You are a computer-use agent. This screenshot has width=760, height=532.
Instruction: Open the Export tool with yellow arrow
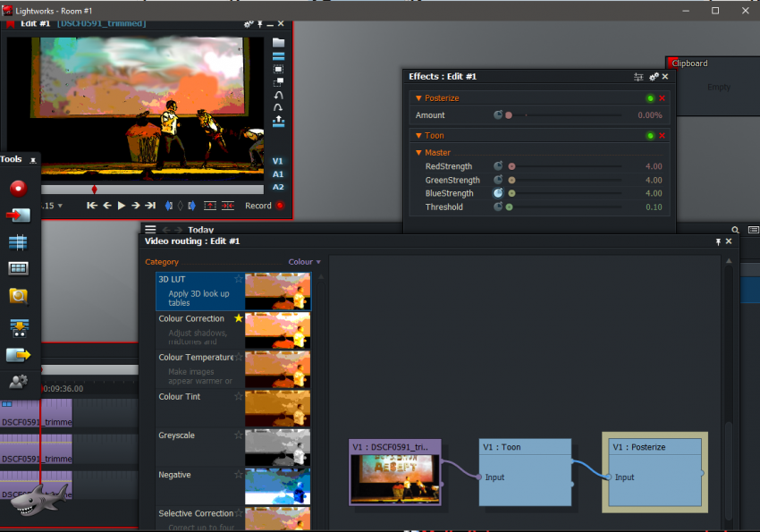tap(19, 355)
